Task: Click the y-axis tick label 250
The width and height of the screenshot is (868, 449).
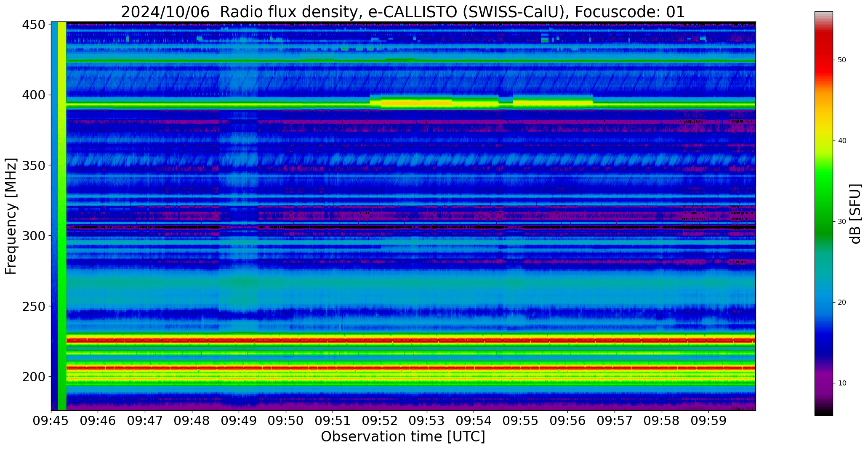Action: tap(34, 306)
